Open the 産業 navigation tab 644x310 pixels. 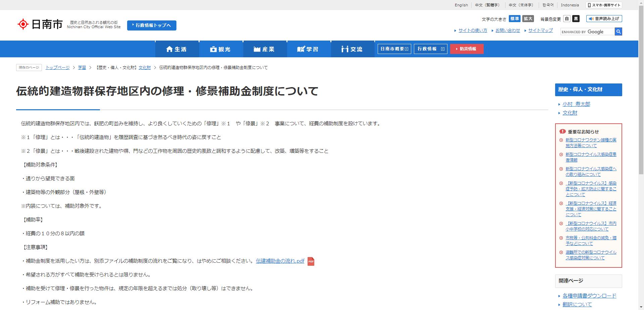[265, 49]
